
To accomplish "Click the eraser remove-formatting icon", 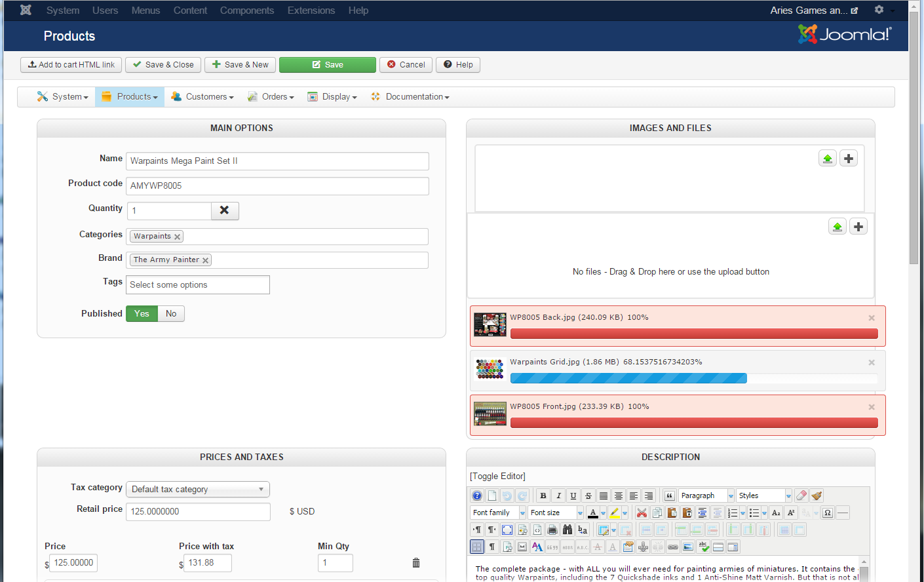I will (x=801, y=495).
